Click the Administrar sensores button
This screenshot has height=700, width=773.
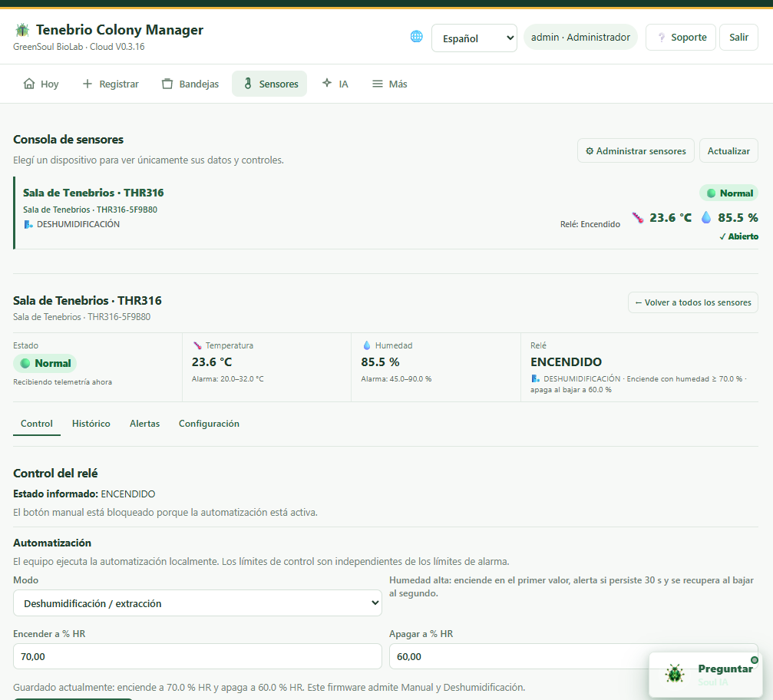pos(636,151)
